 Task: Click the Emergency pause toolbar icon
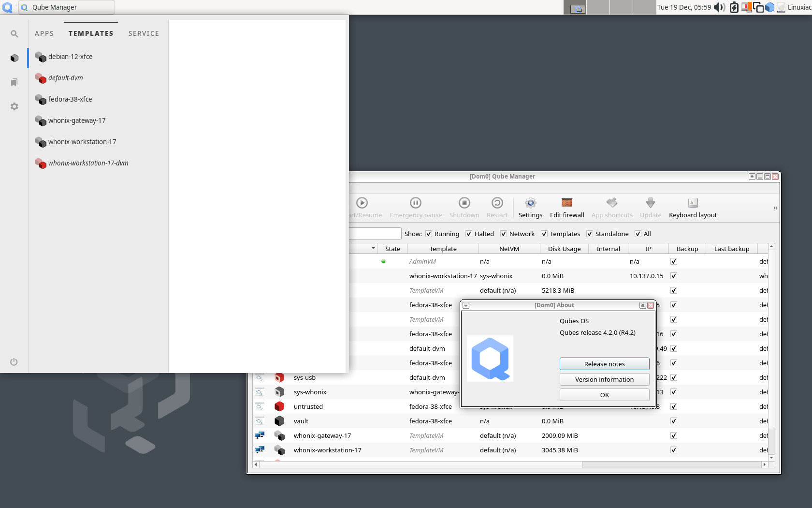(x=416, y=203)
